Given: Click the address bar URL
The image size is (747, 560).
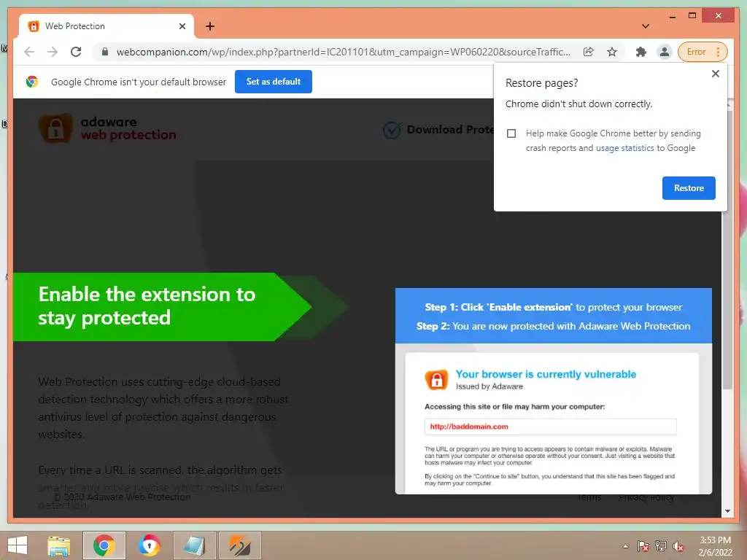Looking at the screenshot, I should click(343, 52).
